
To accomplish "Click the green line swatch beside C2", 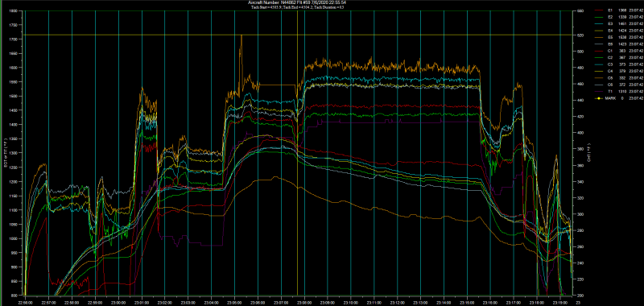I will tap(599, 57).
